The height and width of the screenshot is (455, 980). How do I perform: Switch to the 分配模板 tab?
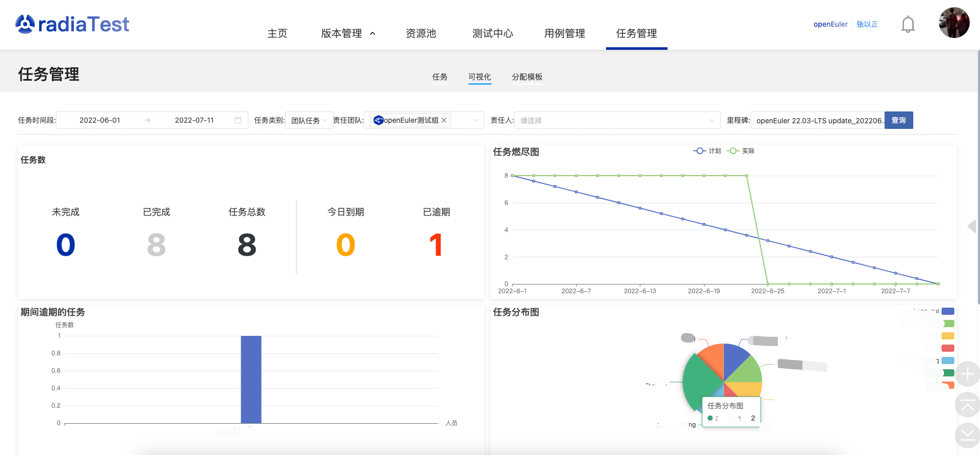point(527,77)
